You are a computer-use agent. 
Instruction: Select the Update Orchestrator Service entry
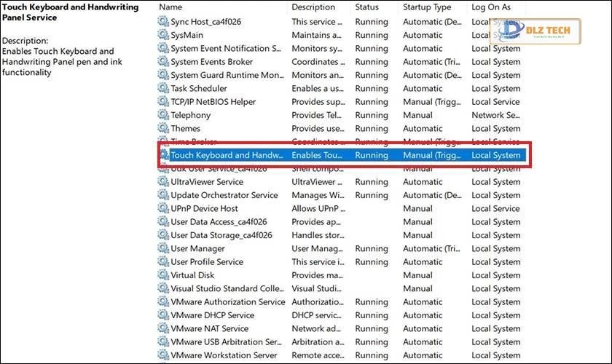coord(224,195)
